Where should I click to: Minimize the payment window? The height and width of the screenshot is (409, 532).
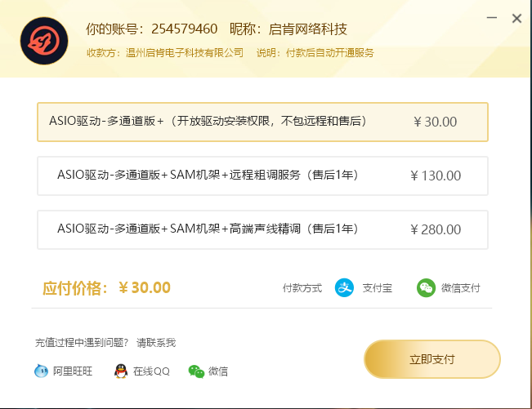point(492,18)
